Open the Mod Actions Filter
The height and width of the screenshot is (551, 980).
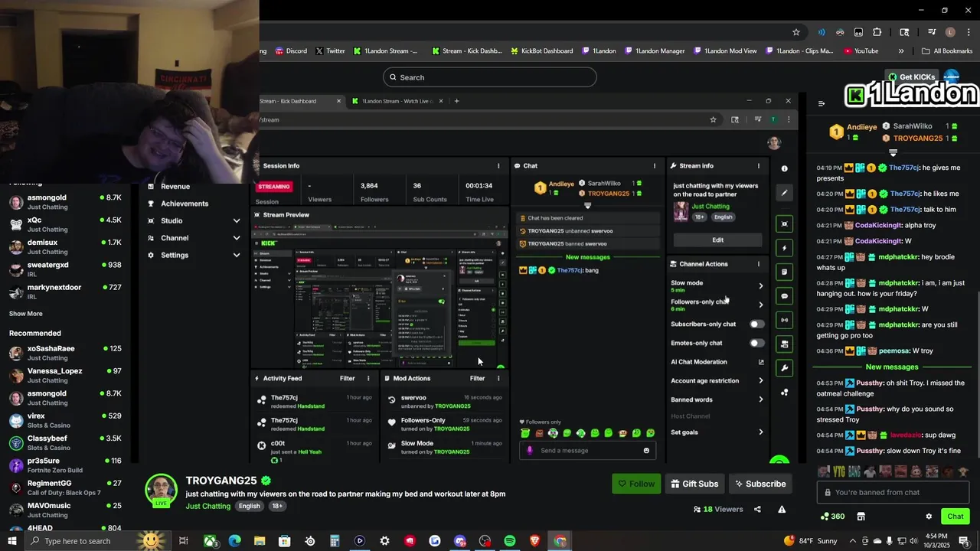477,379
